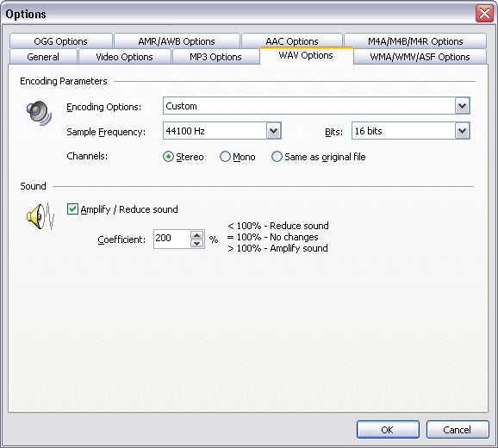Open the Video Options tab
The height and width of the screenshot is (448, 498).
tap(124, 57)
